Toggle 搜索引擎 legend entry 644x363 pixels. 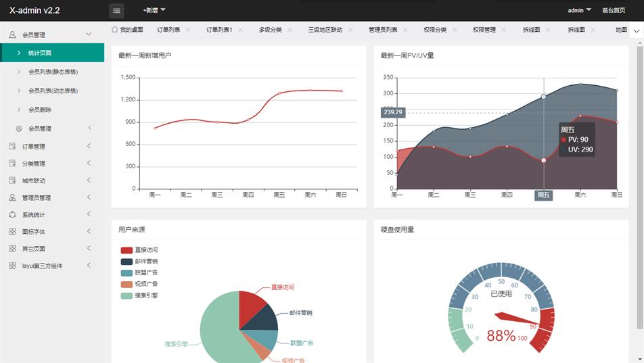coord(139,295)
